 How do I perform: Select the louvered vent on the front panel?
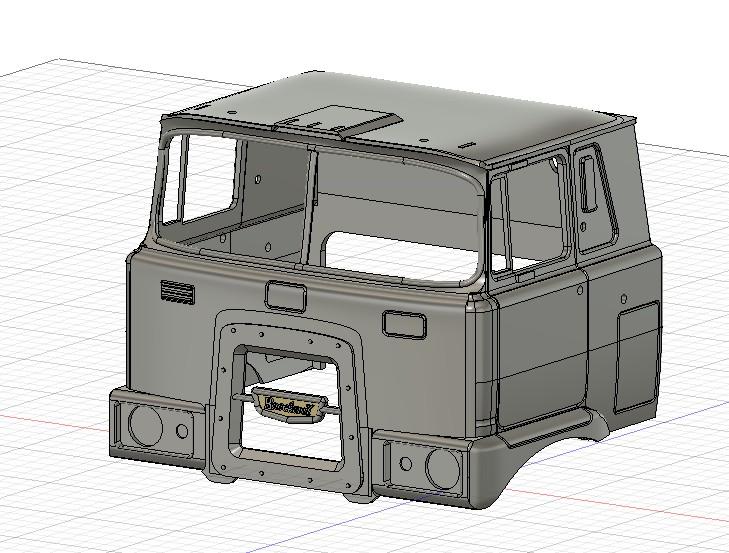[x=176, y=291]
